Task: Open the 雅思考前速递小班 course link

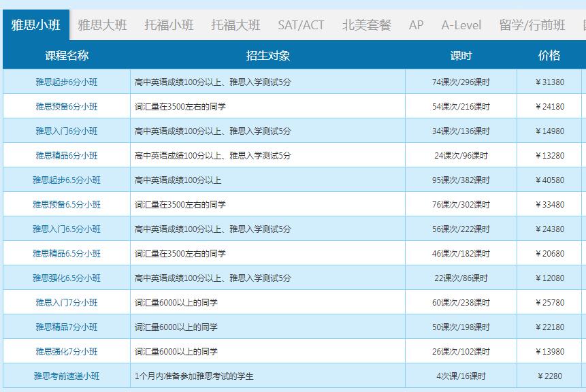Action: click(67, 376)
